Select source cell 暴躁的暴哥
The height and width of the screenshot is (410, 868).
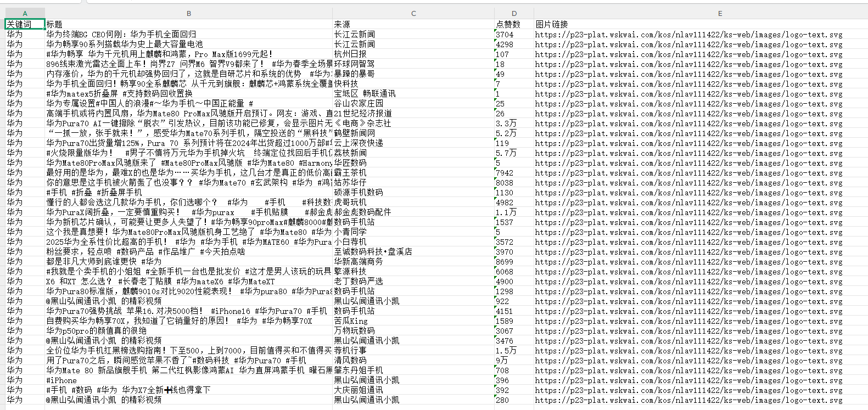[413, 74]
